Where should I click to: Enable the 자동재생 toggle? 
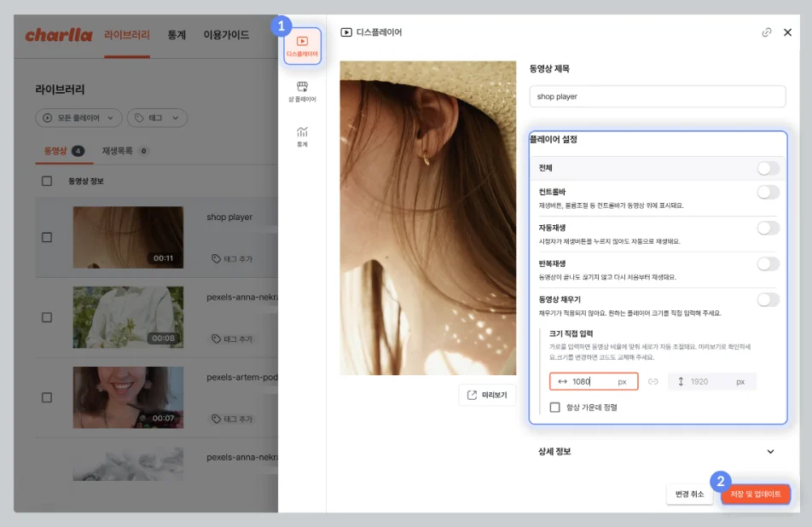pyautogui.click(x=768, y=228)
